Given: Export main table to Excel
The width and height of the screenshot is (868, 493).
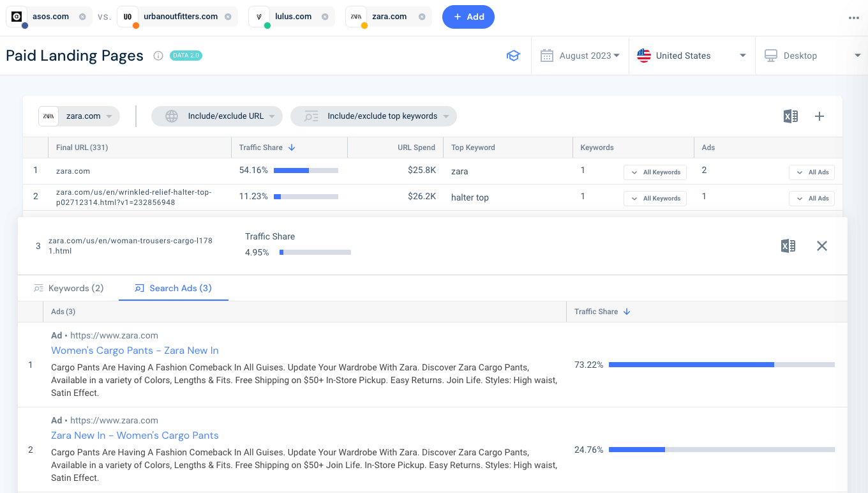Looking at the screenshot, I should pyautogui.click(x=791, y=116).
